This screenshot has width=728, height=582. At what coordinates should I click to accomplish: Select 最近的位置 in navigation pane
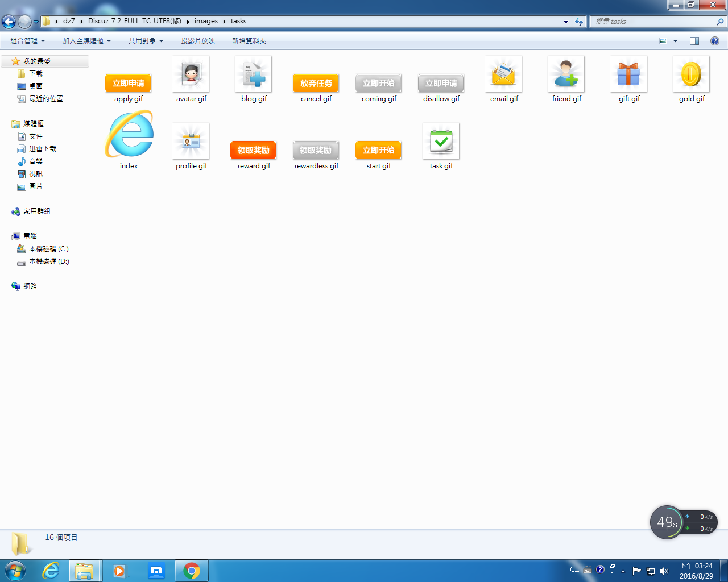pyautogui.click(x=45, y=99)
